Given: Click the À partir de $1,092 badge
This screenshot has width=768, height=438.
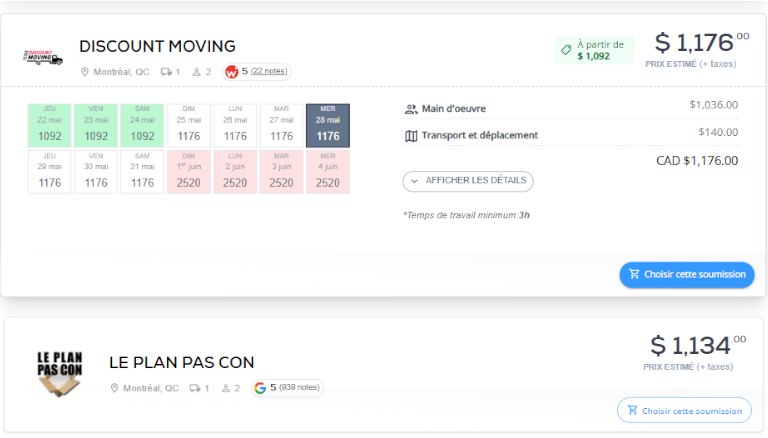Looking at the screenshot, I should click(x=594, y=50).
